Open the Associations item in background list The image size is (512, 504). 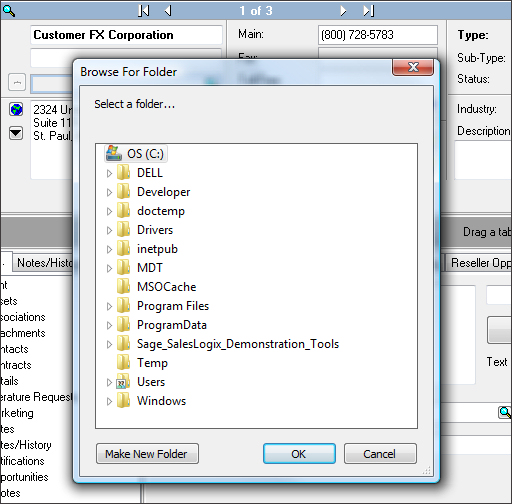pos(23,317)
